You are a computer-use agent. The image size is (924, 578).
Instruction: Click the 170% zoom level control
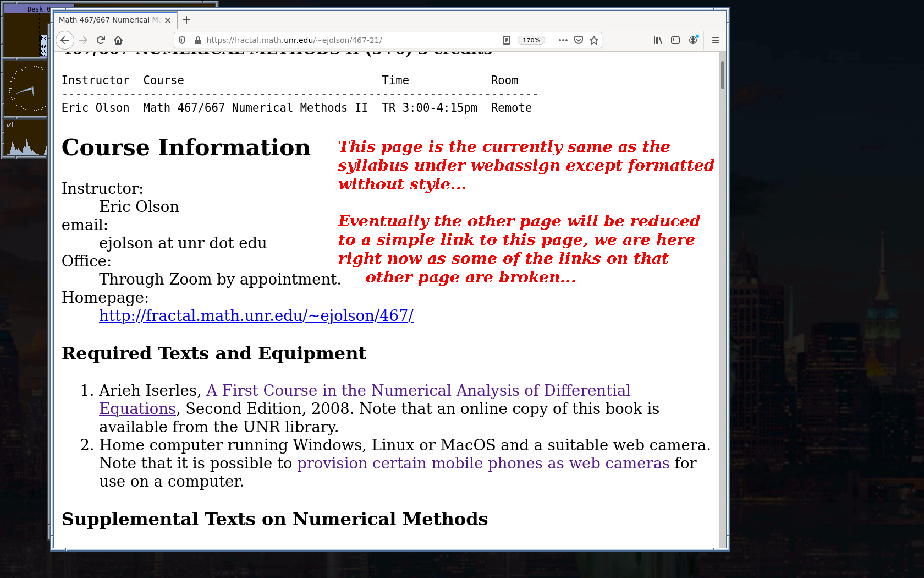pos(531,40)
